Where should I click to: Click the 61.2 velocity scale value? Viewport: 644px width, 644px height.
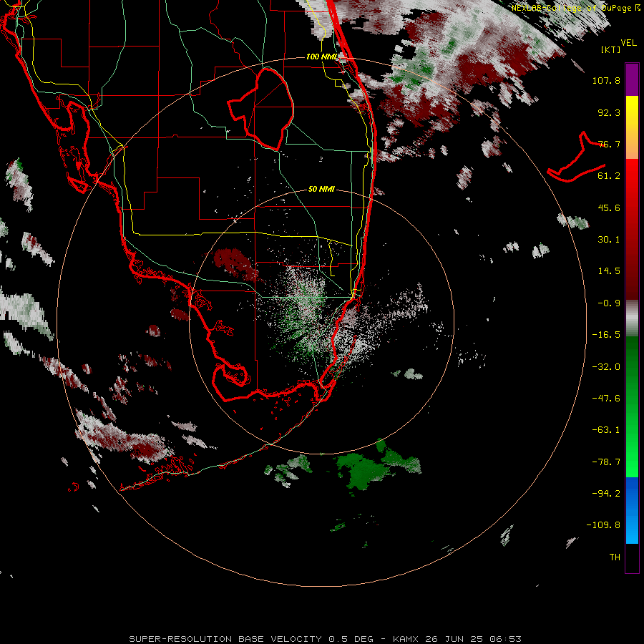[x=609, y=176]
